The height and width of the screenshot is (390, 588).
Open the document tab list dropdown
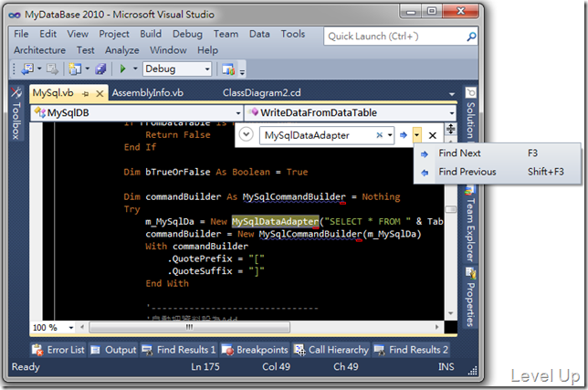tap(451, 94)
